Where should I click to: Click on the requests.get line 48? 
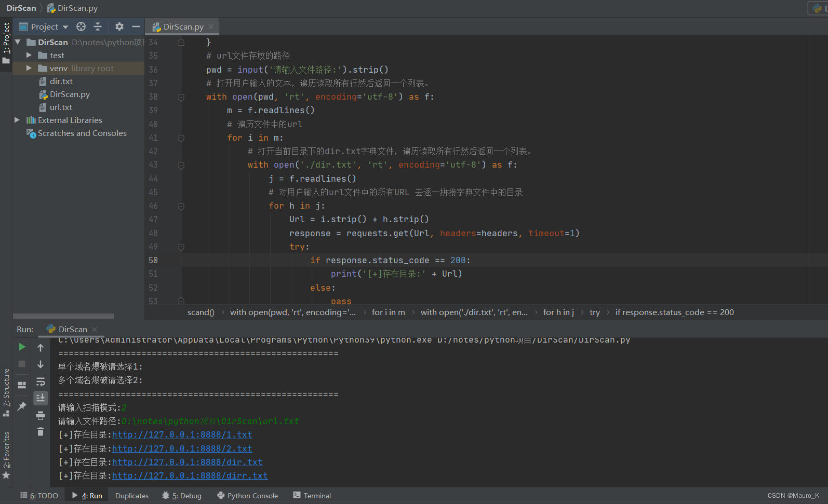434,233
